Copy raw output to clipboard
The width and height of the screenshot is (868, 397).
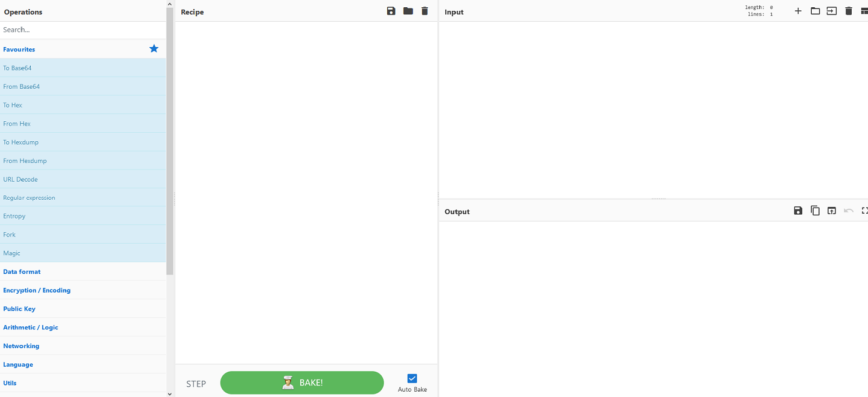[815, 211]
